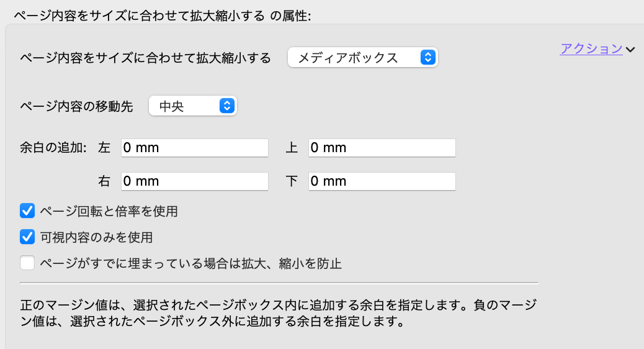Click the ページ回転と倍率を使用 label text

coord(109,211)
